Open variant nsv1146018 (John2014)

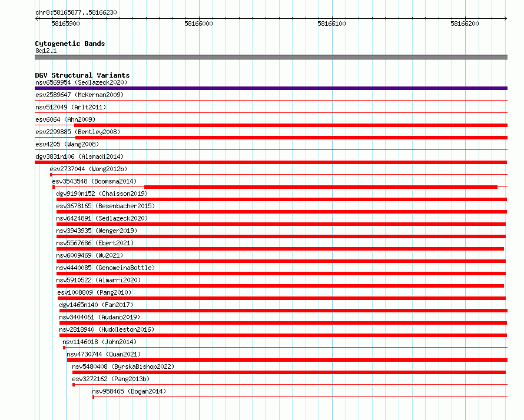point(100,342)
